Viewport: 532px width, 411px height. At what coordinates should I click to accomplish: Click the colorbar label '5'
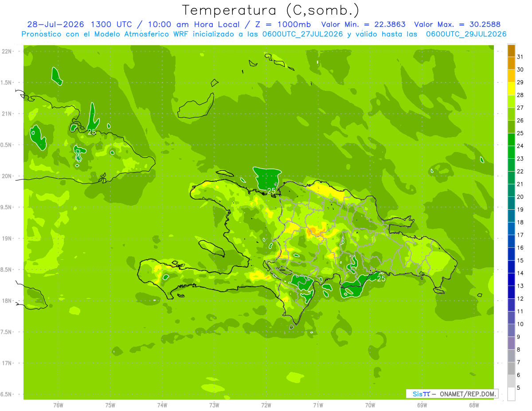click(519, 388)
